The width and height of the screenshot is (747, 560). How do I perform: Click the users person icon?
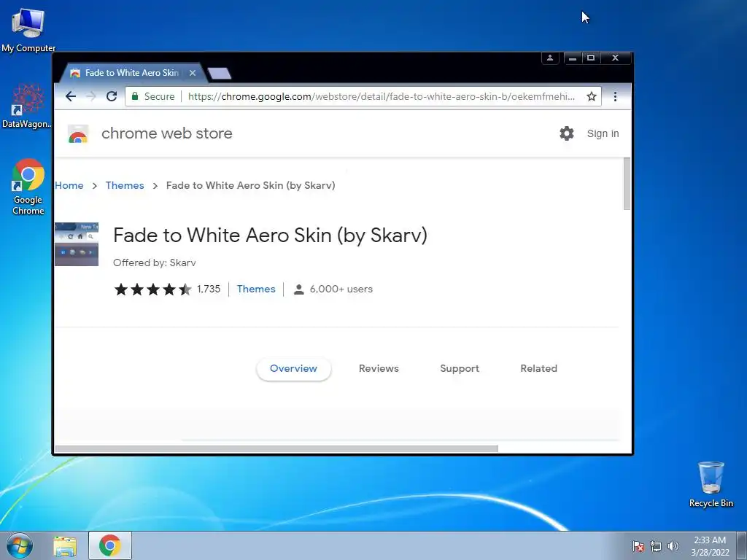298,289
